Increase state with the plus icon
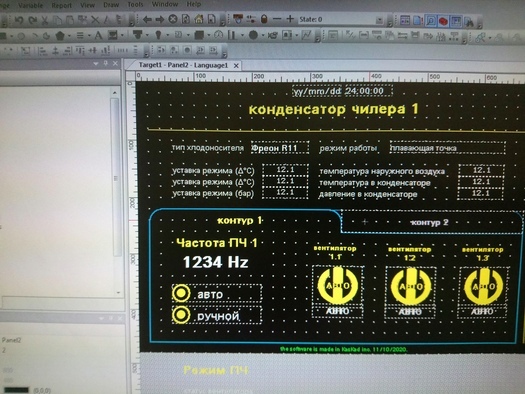 (x=290, y=19)
